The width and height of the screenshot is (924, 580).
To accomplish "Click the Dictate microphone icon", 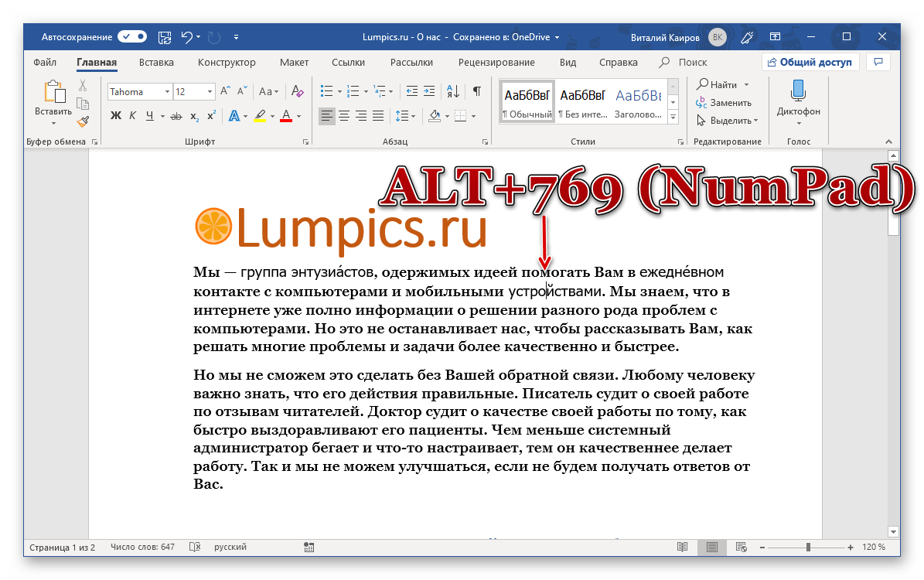I will [798, 91].
